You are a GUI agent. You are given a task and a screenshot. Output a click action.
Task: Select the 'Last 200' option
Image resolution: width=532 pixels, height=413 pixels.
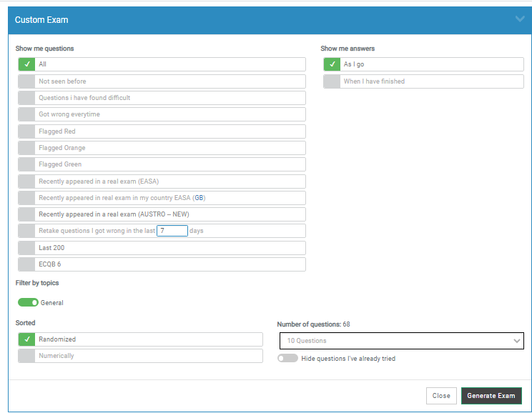coord(27,248)
